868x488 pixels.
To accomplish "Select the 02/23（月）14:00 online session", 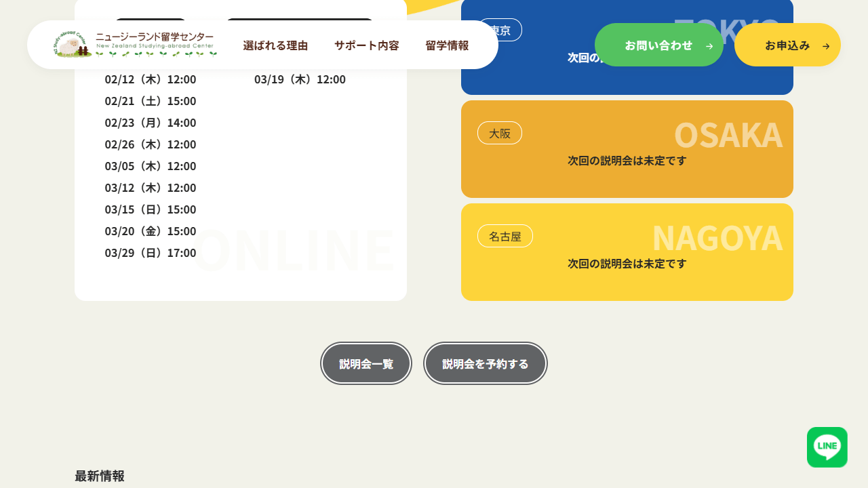I will 151,123.
